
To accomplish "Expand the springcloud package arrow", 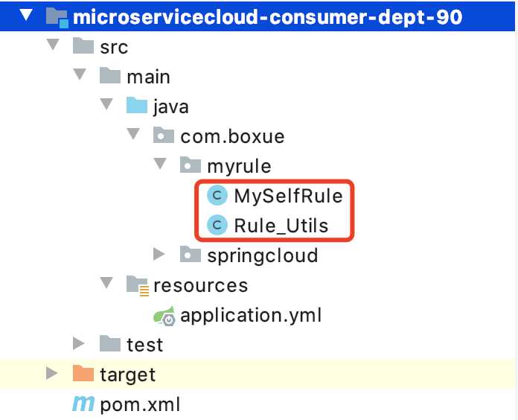I will 159,254.
